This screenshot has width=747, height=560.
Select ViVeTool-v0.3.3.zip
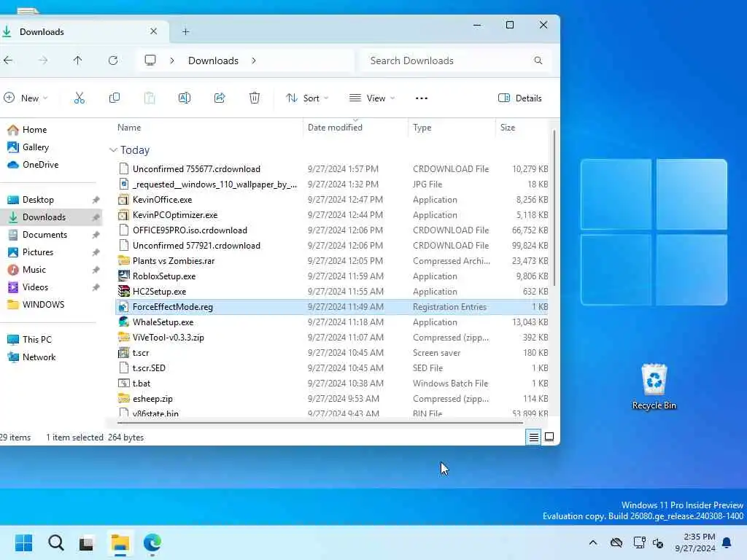332,338
